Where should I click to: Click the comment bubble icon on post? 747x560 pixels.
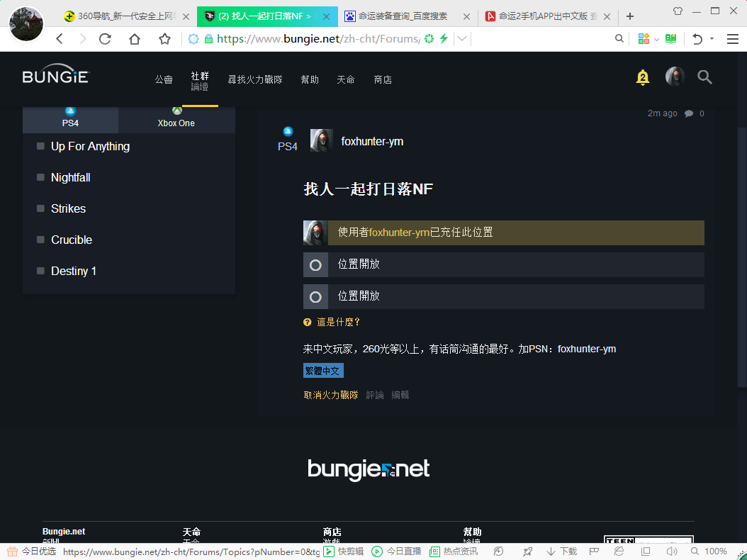(x=688, y=113)
